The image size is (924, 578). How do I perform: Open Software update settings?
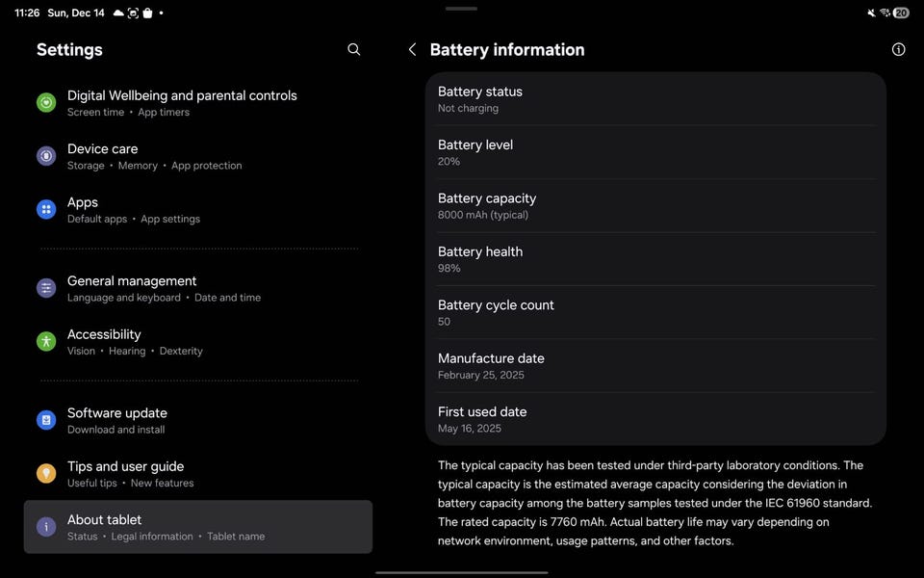tap(117, 420)
